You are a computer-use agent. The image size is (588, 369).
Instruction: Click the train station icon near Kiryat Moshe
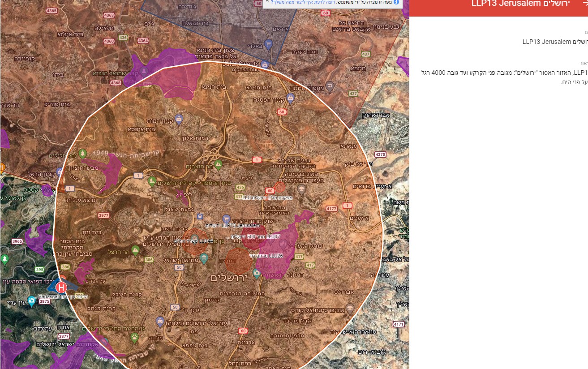(x=200, y=216)
